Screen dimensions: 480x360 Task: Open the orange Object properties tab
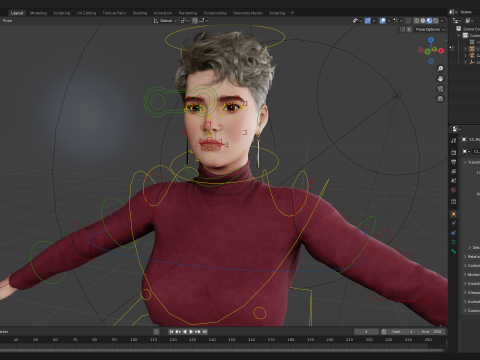coord(453,214)
